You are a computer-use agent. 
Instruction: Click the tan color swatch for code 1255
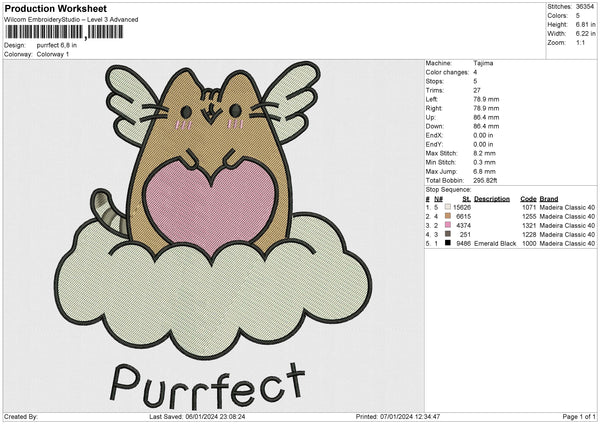coord(448,216)
